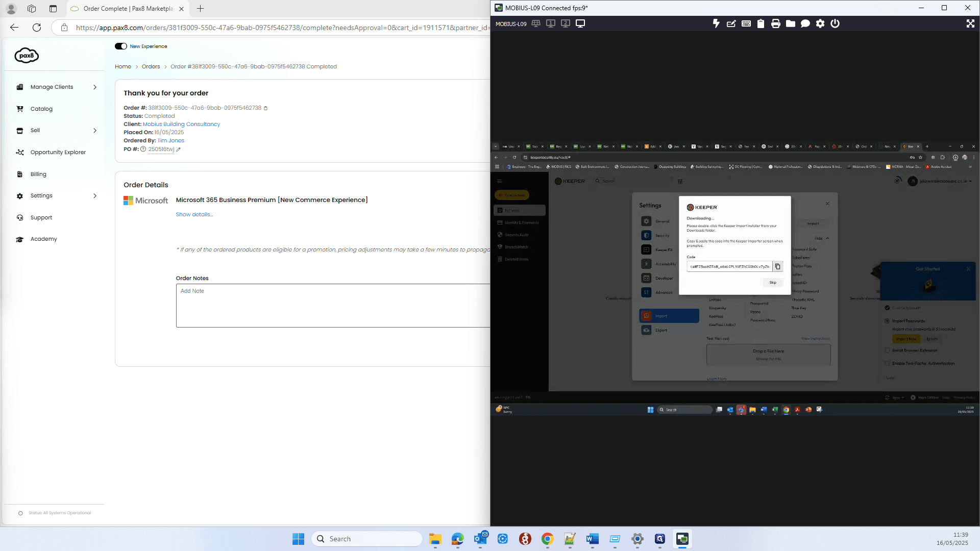Expand Manage Clients menu chevron
Viewport: 980px width, 551px height.
pyautogui.click(x=95, y=87)
